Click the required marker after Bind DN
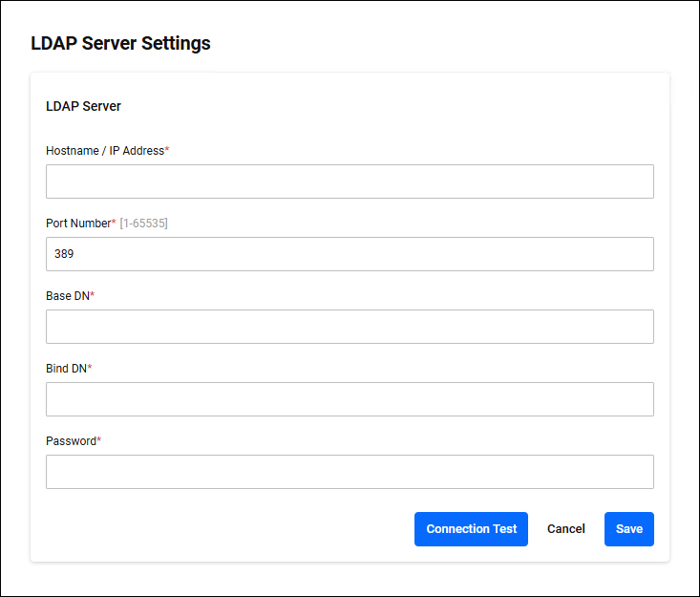The width and height of the screenshot is (700, 597). 90,368
